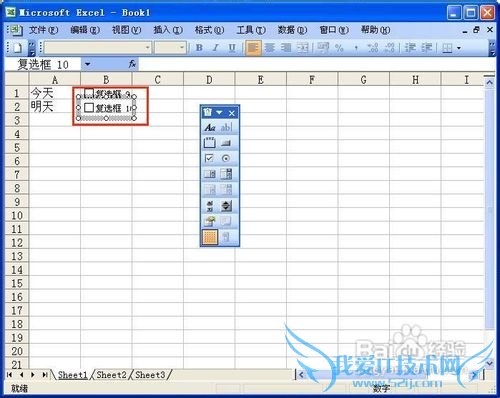Viewport: 500px width, 398px height.
Task: Select Button tool in Forms toolbar
Action: (x=226, y=143)
